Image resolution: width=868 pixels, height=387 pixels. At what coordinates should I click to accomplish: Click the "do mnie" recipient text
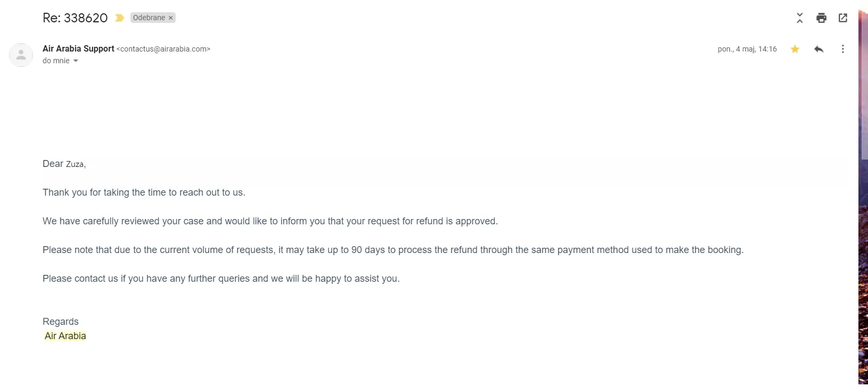click(56, 61)
